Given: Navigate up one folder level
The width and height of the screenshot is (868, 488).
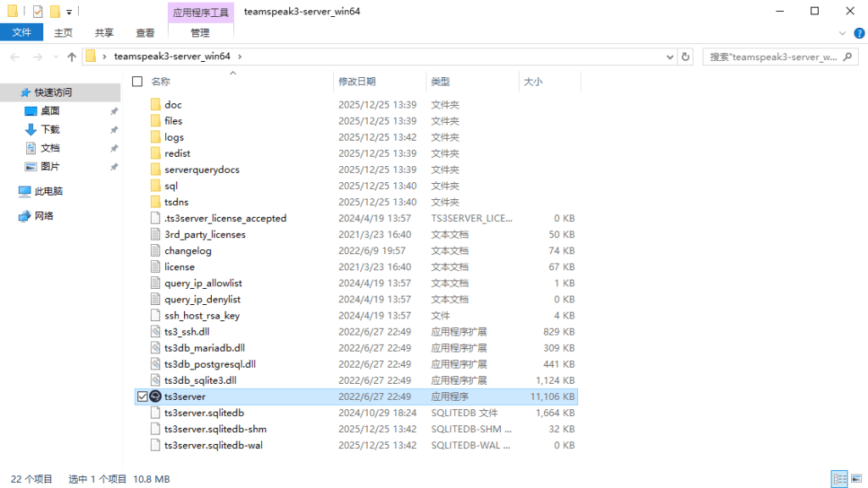Looking at the screenshot, I should coord(72,56).
